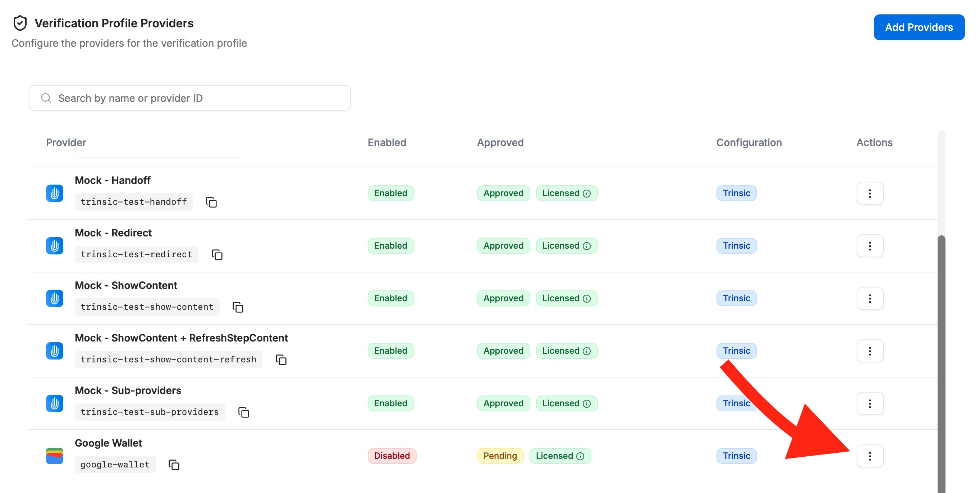Copy the trinsic-test-redirect provider ID
Image resolution: width=980 pixels, height=493 pixels.
(x=217, y=255)
